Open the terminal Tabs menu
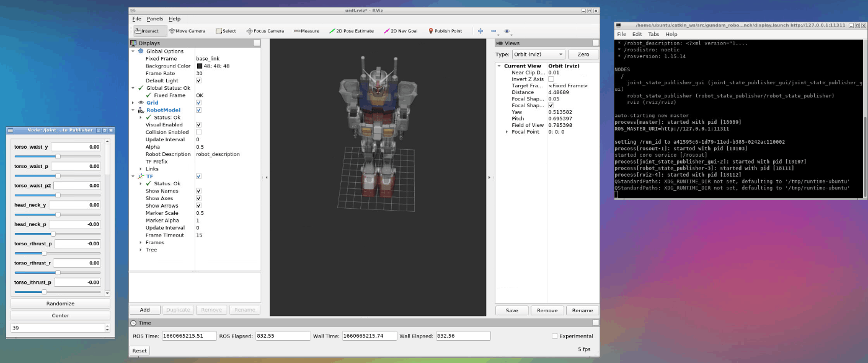The width and height of the screenshot is (868, 363). (x=654, y=34)
